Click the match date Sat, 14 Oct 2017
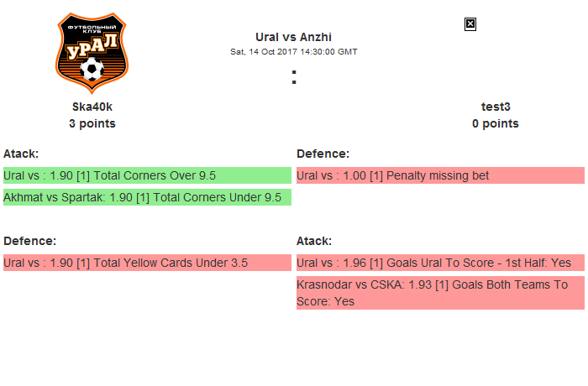588x386 pixels. coord(293,51)
